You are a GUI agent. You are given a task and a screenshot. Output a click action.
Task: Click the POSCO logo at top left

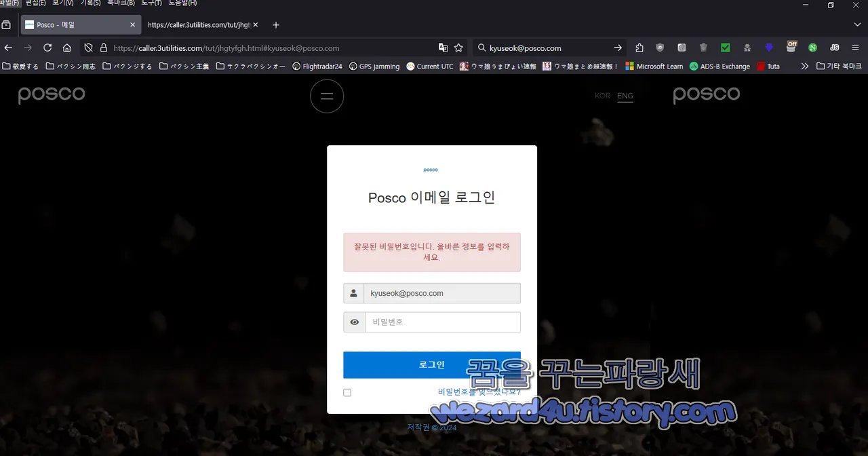tap(52, 95)
